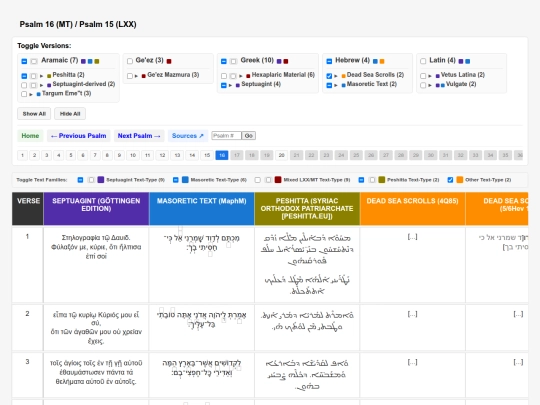Click the [...] cell in 4Q85 verse 1
The image size is (540, 405).
click(x=413, y=237)
